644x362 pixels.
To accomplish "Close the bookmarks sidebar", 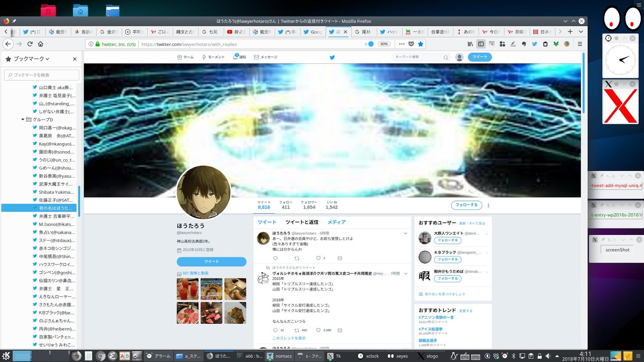I will click(74, 59).
